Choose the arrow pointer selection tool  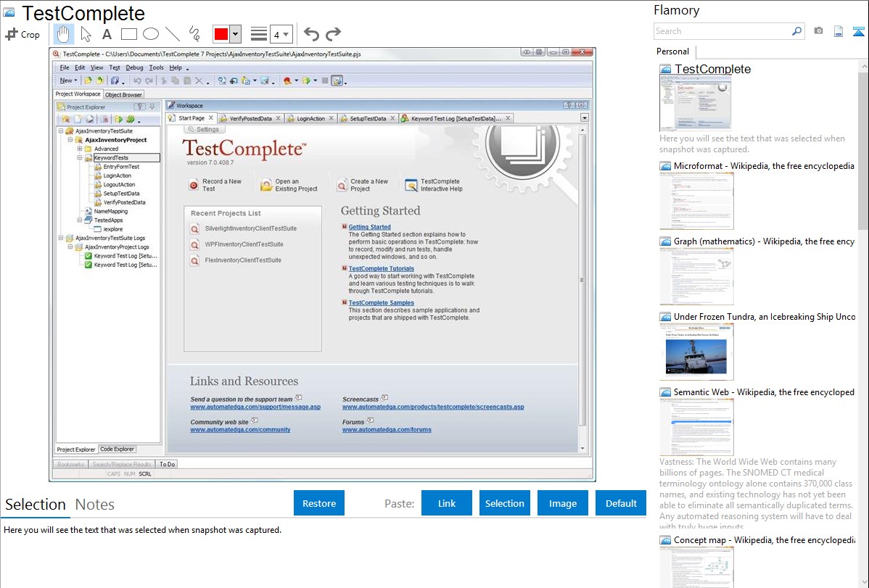click(86, 34)
